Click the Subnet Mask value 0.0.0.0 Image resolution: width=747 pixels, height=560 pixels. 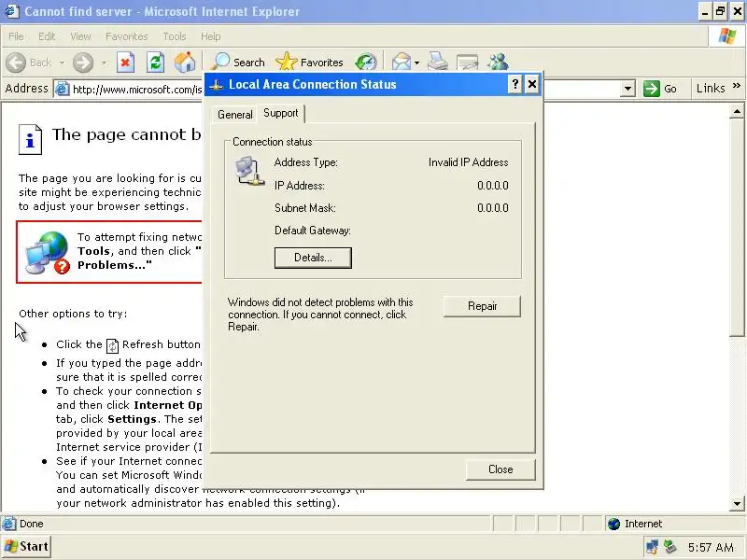(x=493, y=208)
